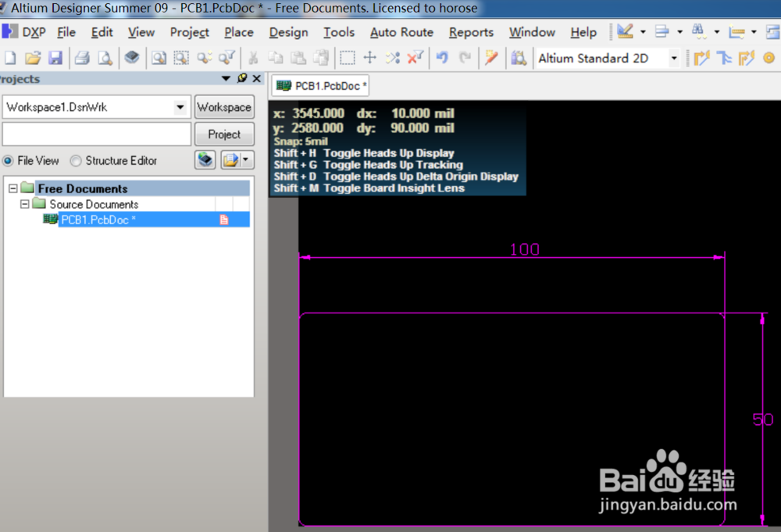Deselect all objects

(393, 59)
